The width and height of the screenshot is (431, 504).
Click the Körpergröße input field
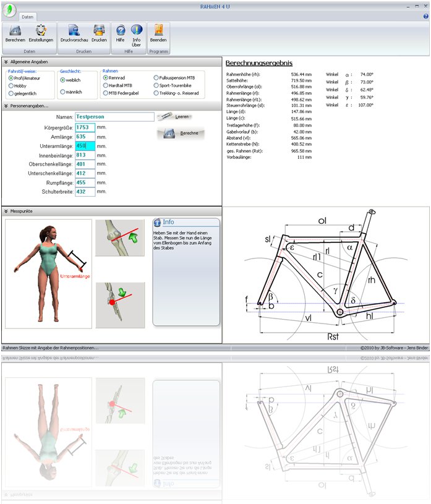tap(85, 127)
